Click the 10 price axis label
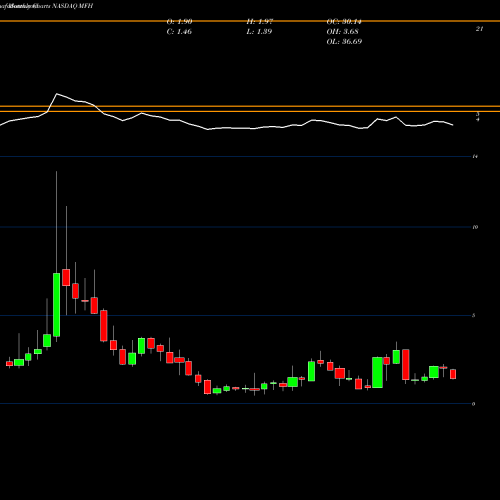The width and height of the screenshot is (500, 500). (475, 227)
